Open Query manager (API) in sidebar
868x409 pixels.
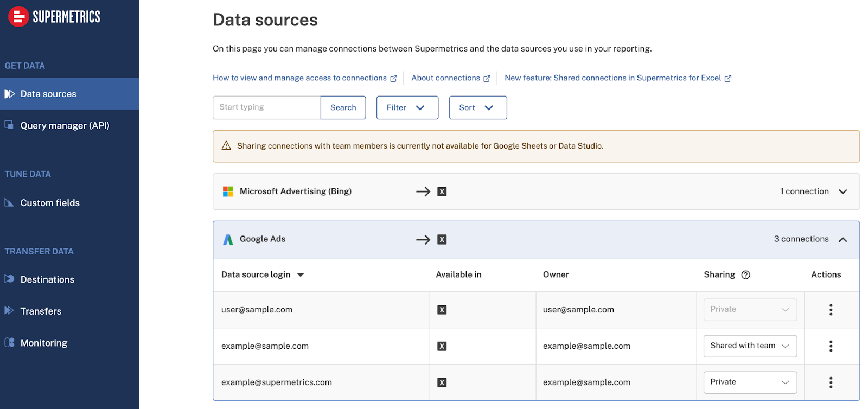click(x=65, y=126)
